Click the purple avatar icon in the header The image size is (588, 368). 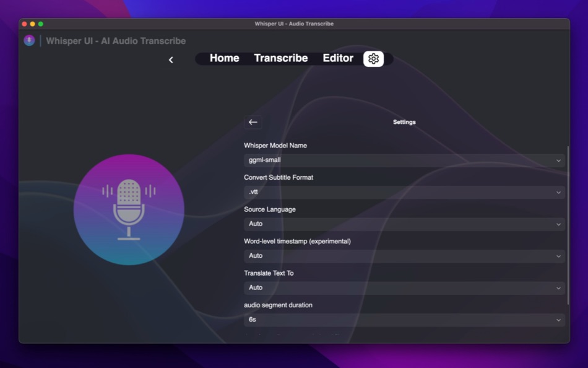click(28, 40)
